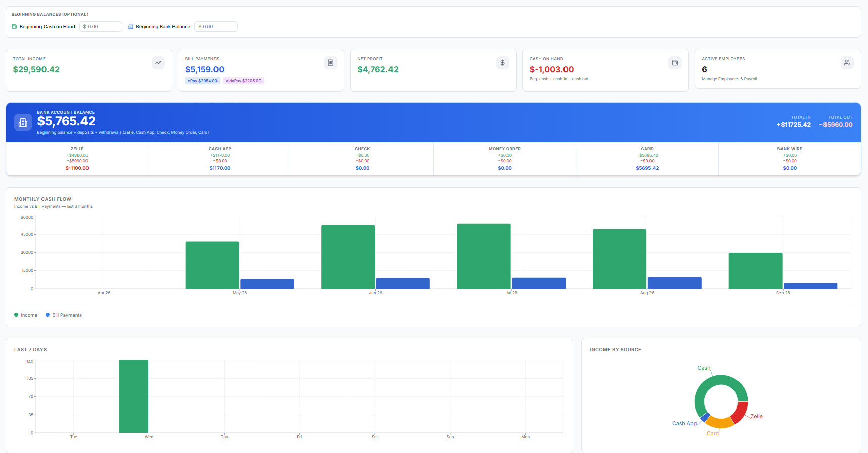868x453 pixels.
Task: Click the $5,159.00 bill payments value
Action: (204, 70)
